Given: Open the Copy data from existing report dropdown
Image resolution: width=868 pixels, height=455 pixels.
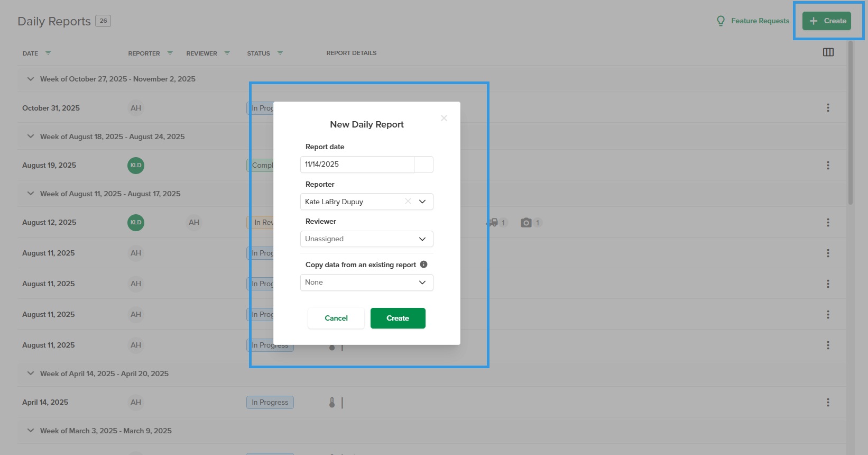Looking at the screenshot, I should pos(367,283).
